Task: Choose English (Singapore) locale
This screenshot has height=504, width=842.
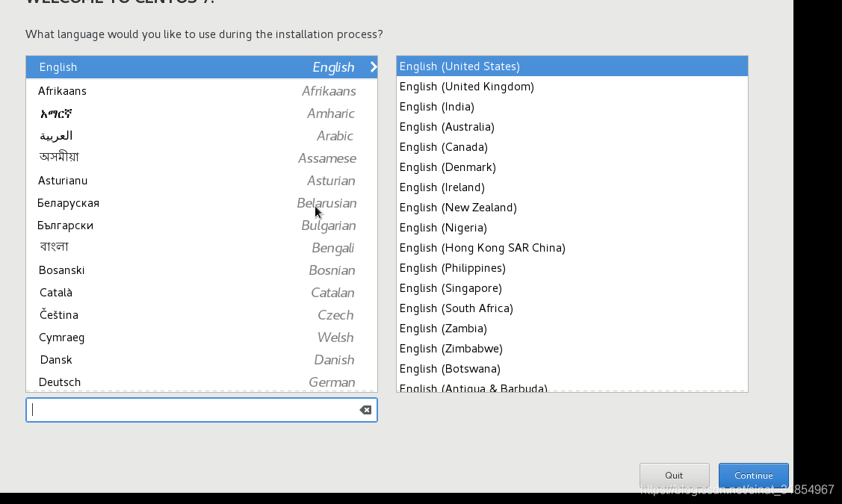Action: click(572, 288)
